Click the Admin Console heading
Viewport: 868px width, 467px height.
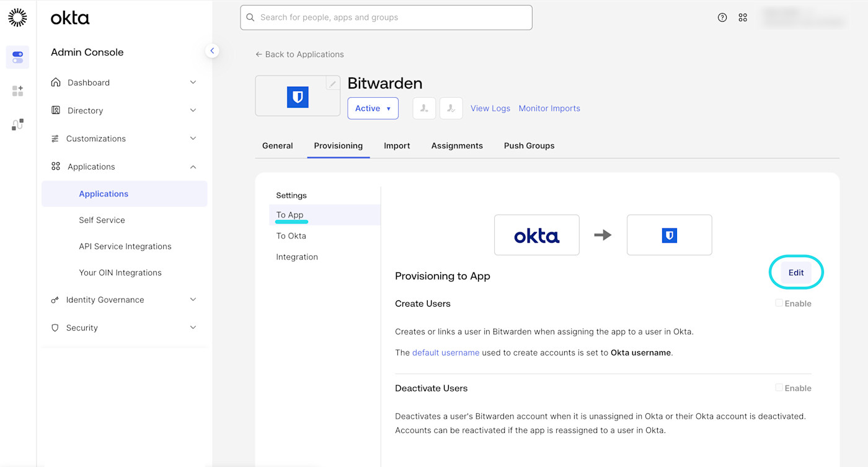(87, 52)
